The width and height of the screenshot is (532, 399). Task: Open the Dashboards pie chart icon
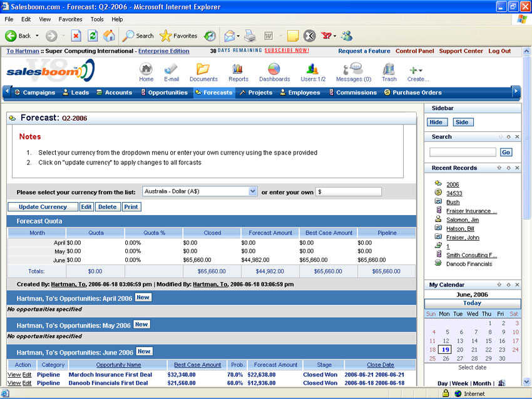[274, 70]
